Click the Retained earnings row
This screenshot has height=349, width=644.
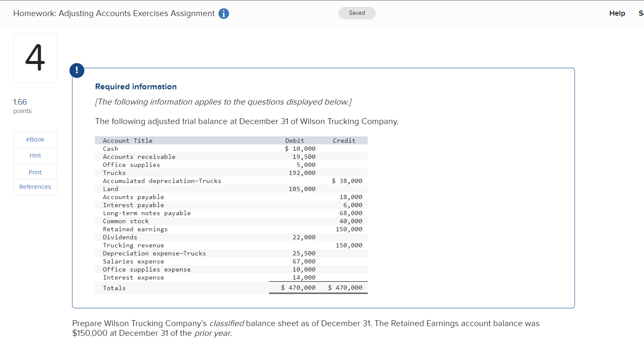[135, 229]
